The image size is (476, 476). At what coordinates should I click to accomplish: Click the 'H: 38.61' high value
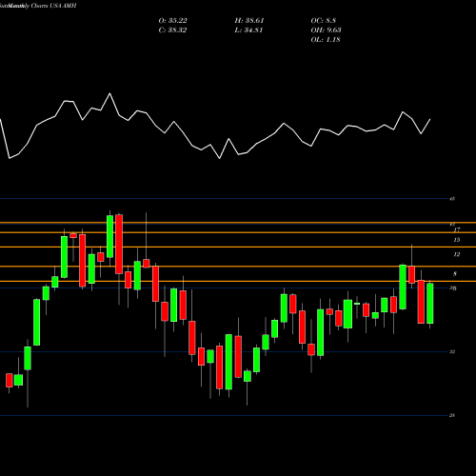tap(249, 21)
